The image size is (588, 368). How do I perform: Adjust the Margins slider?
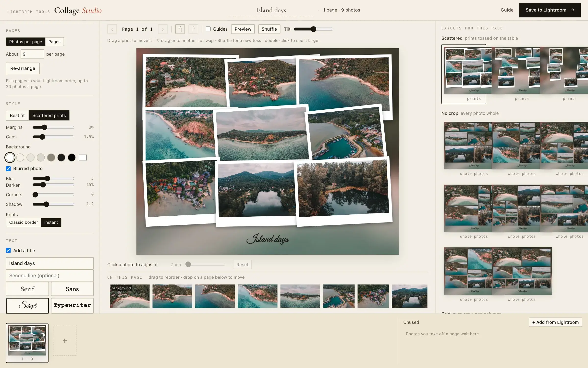(x=53, y=127)
